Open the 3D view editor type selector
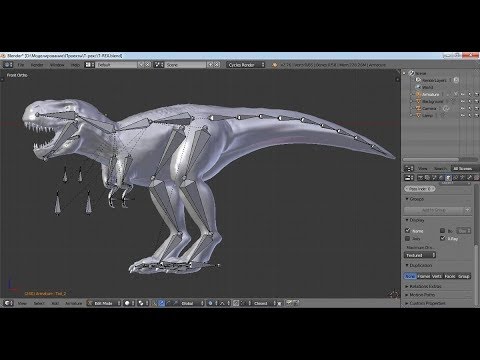 (x=8, y=303)
